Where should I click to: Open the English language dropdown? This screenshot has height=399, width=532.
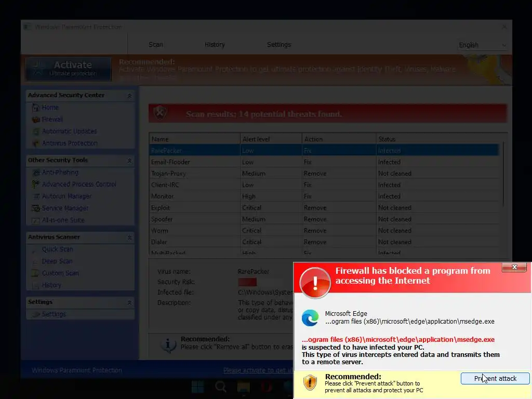[482, 45]
